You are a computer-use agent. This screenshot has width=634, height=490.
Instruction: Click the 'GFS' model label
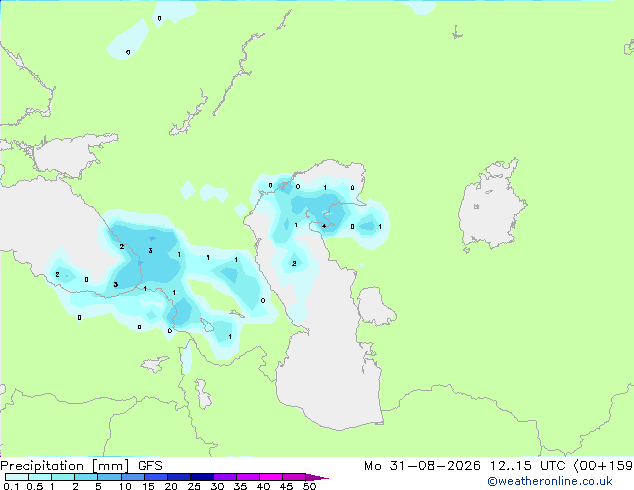150,466
